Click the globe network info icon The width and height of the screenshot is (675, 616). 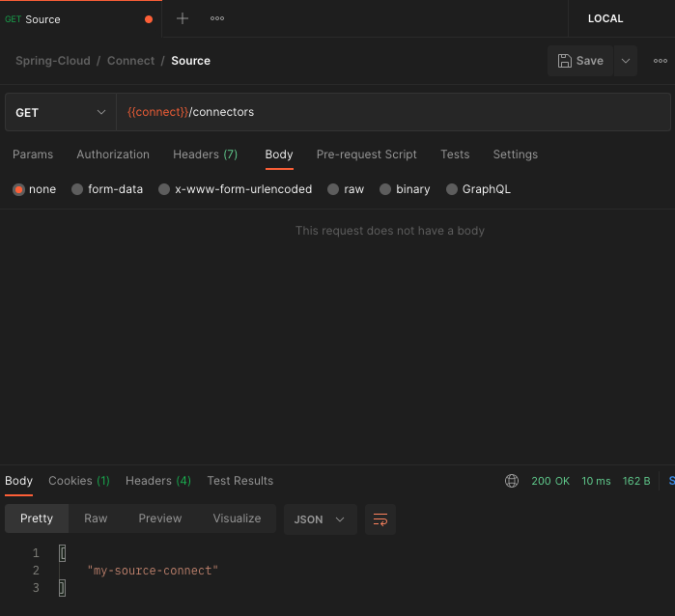click(512, 481)
